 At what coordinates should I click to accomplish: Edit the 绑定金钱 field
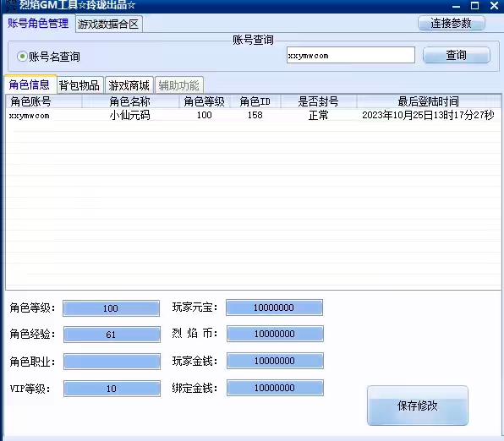pos(275,388)
